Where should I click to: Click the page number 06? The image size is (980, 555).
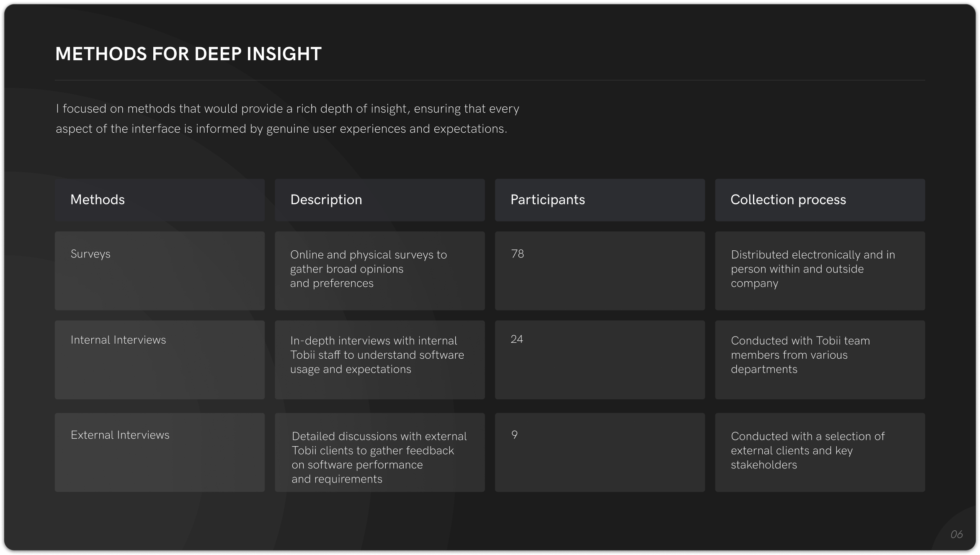coord(956,534)
